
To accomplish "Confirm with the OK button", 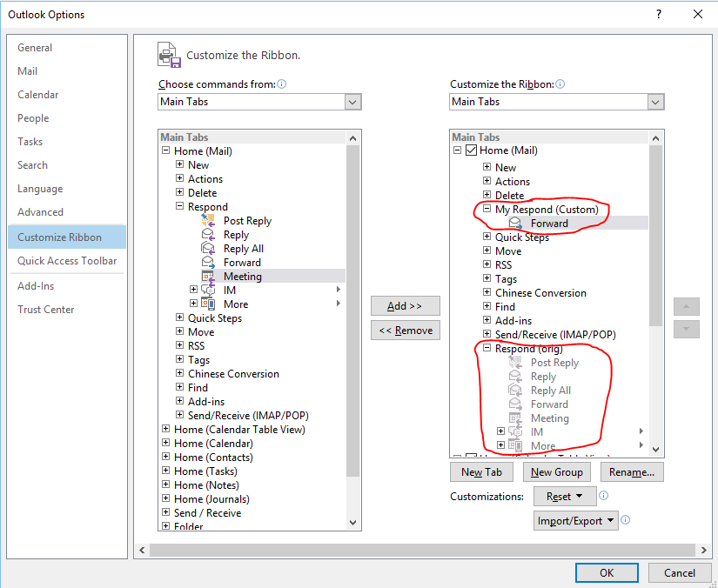I will click(x=607, y=573).
